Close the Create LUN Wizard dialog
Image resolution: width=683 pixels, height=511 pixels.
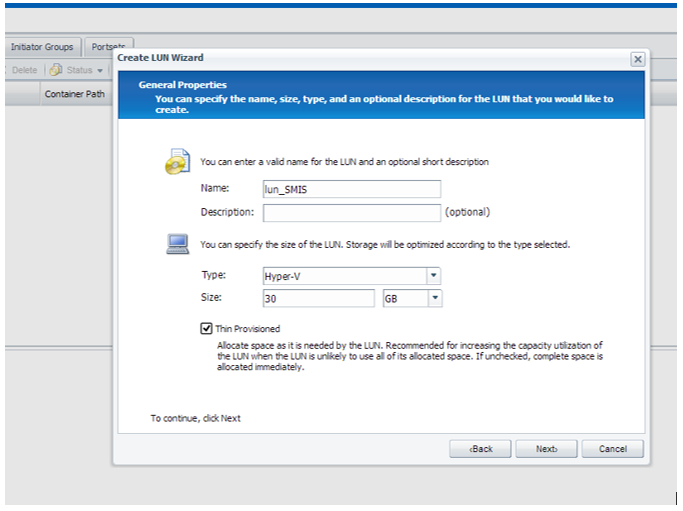(637, 59)
